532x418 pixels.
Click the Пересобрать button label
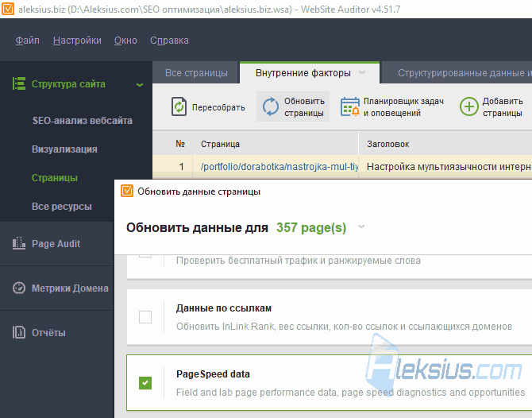coord(218,107)
